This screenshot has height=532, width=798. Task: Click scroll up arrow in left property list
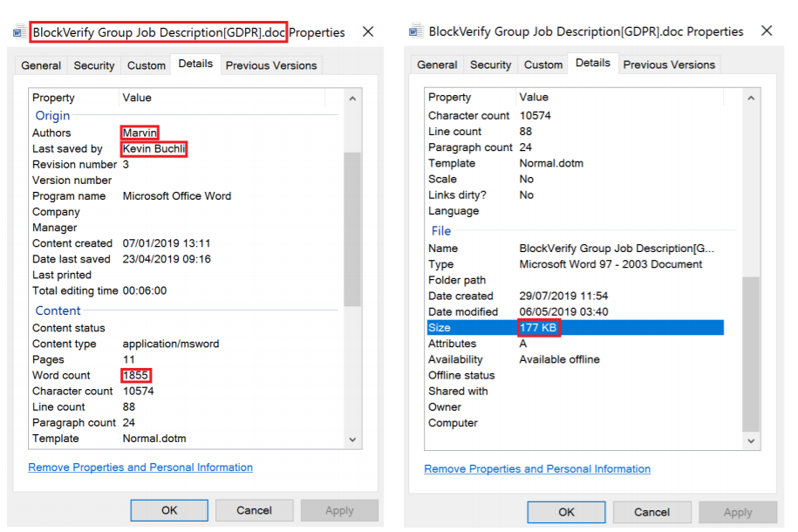[x=352, y=99]
